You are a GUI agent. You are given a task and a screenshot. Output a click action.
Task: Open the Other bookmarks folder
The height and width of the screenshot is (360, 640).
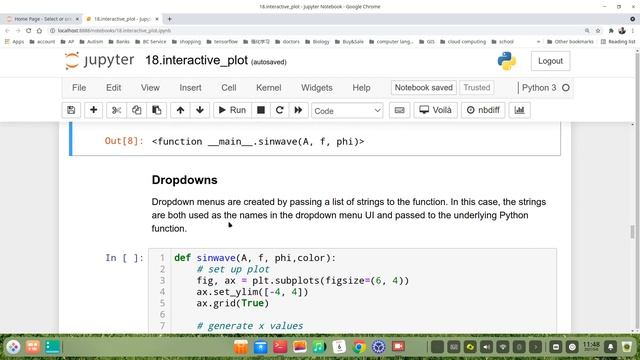[570, 42]
